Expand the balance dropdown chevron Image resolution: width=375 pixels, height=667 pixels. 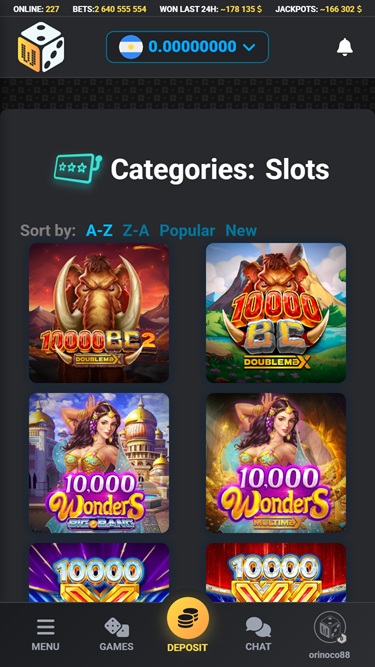coord(249,47)
